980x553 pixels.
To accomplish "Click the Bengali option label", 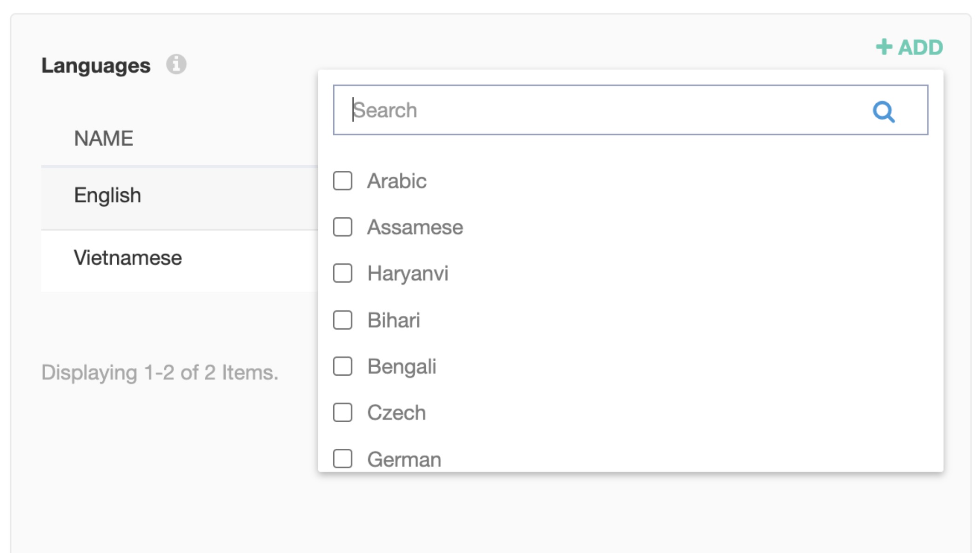I will (x=402, y=367).
